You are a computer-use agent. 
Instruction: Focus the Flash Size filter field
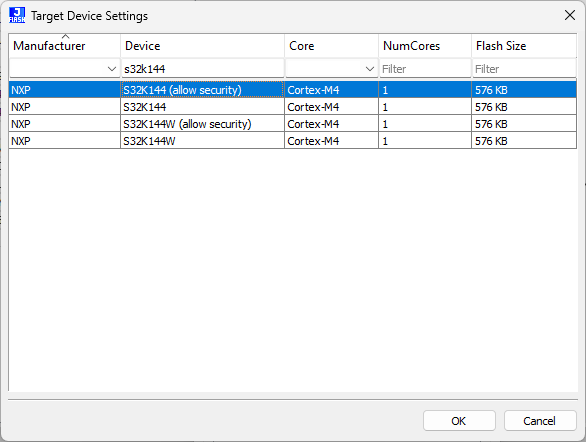point(524,69)
